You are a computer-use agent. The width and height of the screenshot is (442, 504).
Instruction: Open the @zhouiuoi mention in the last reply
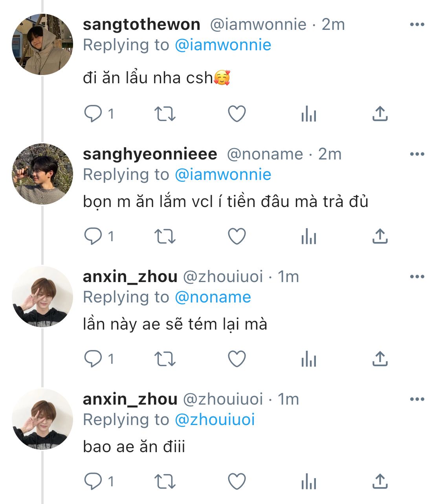pos(215,420)
